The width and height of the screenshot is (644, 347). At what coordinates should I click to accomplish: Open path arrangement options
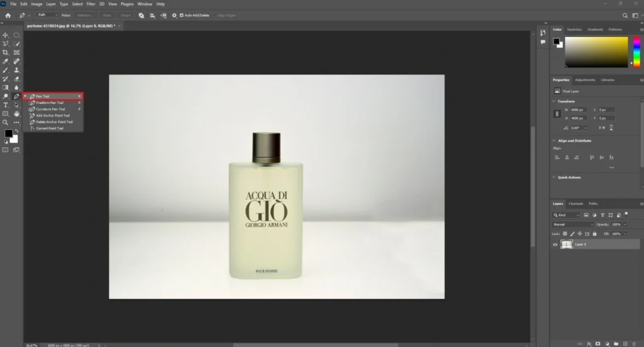164,16
